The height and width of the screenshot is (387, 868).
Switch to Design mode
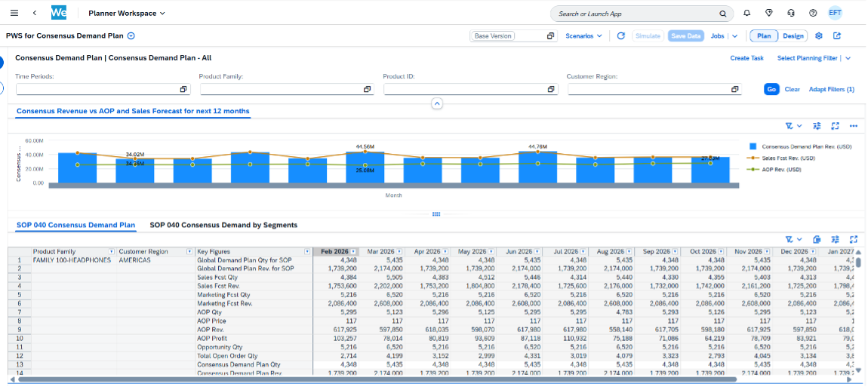point(793,35)
